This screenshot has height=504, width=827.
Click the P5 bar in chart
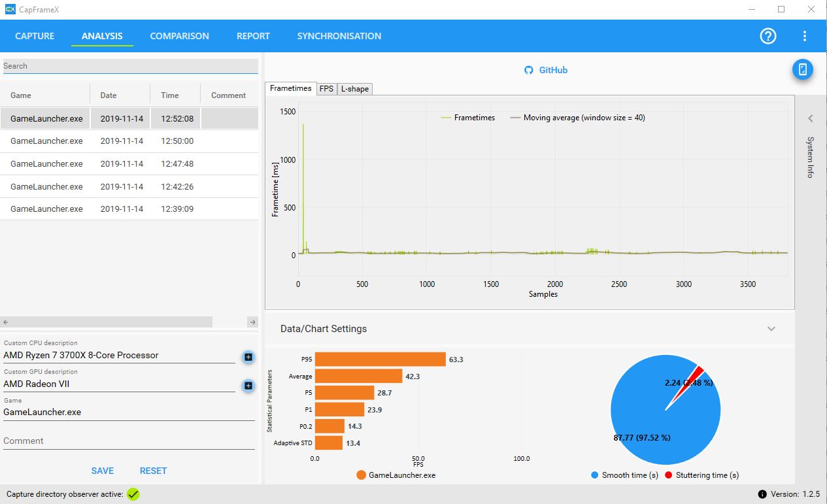click(x=345, y=393)
